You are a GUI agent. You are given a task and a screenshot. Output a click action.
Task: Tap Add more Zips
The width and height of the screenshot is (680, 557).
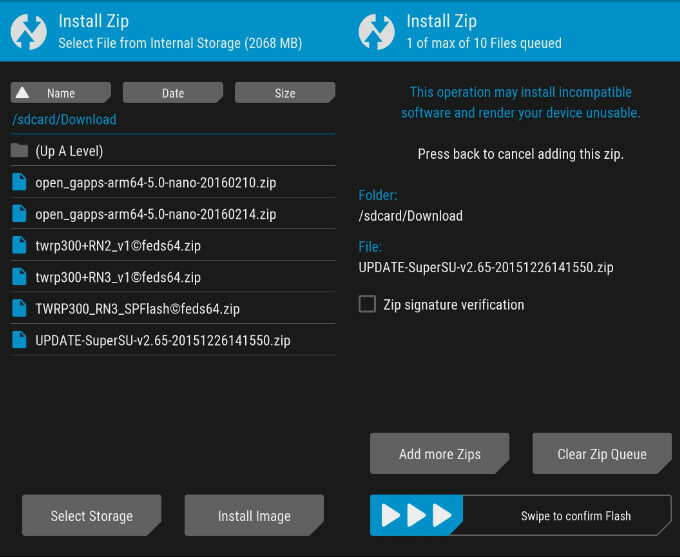440,454
